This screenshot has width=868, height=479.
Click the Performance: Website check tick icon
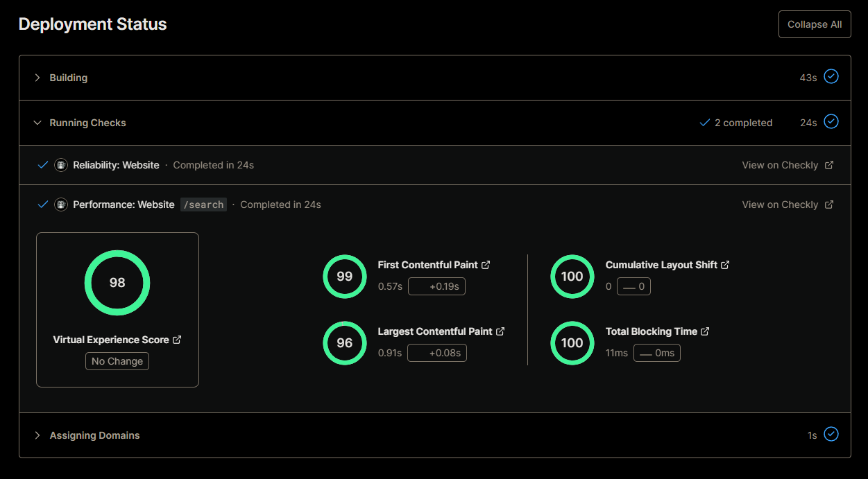click(x=43, y=204)
